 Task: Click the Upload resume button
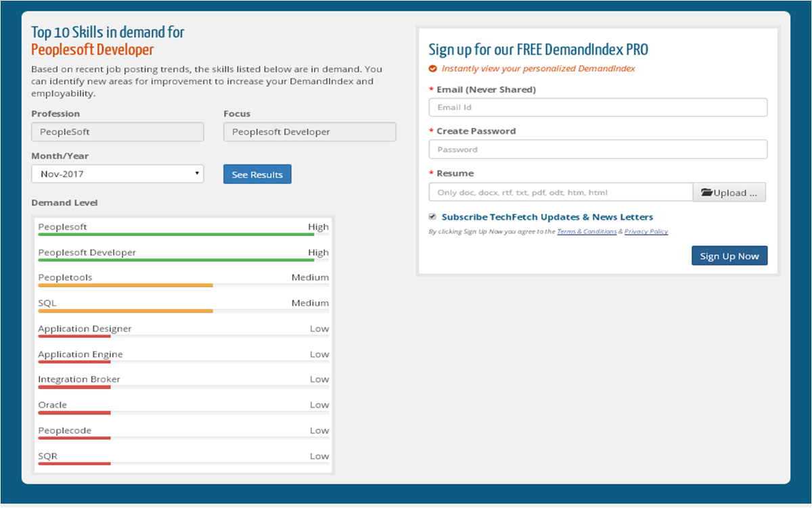pyautogui.click(x=729, y=192)
